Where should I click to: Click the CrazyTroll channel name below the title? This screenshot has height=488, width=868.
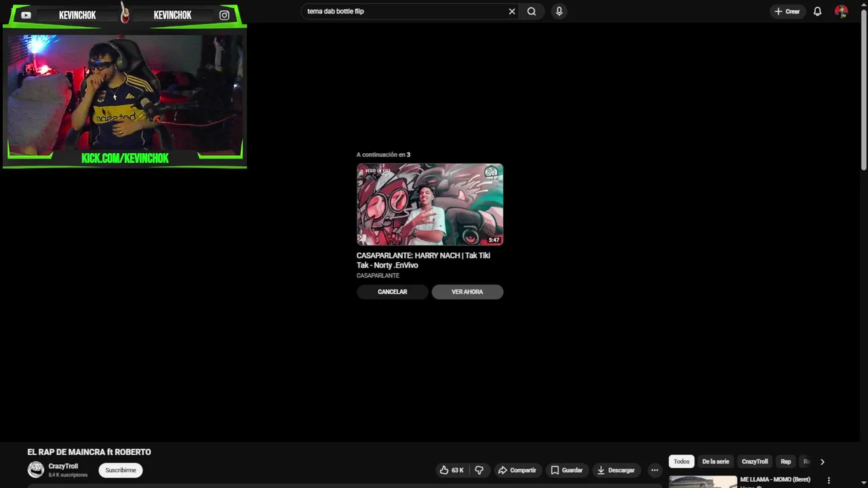tap(63, 466)
